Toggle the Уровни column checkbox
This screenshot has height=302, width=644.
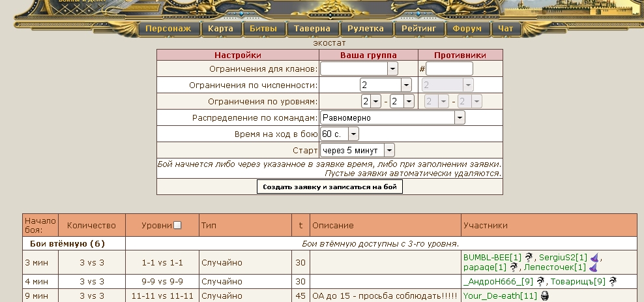177,225
